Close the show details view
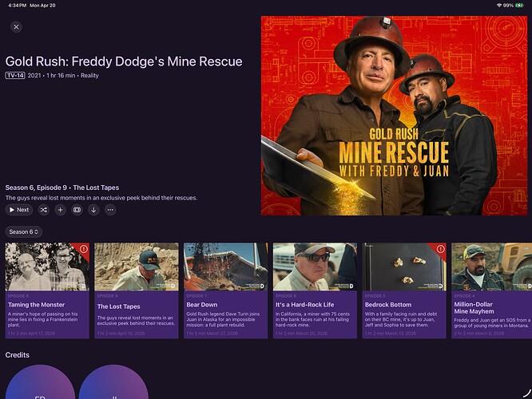 pos(16,27)
